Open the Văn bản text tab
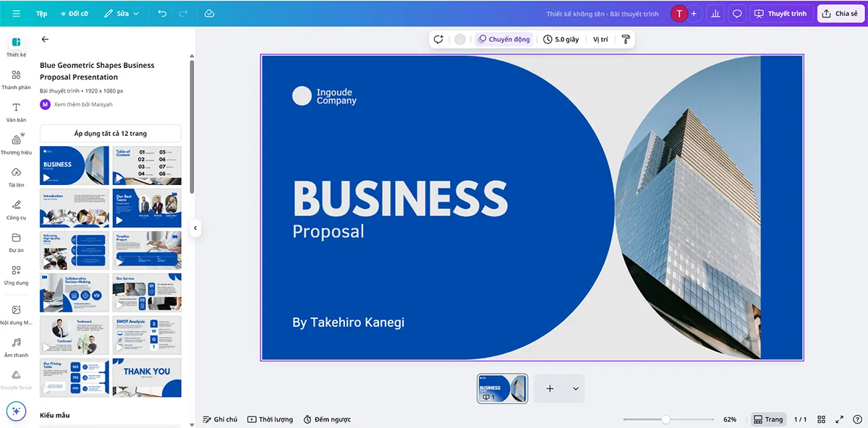The height and width of the screenshot is (428, 868). (x=16, y=112)
